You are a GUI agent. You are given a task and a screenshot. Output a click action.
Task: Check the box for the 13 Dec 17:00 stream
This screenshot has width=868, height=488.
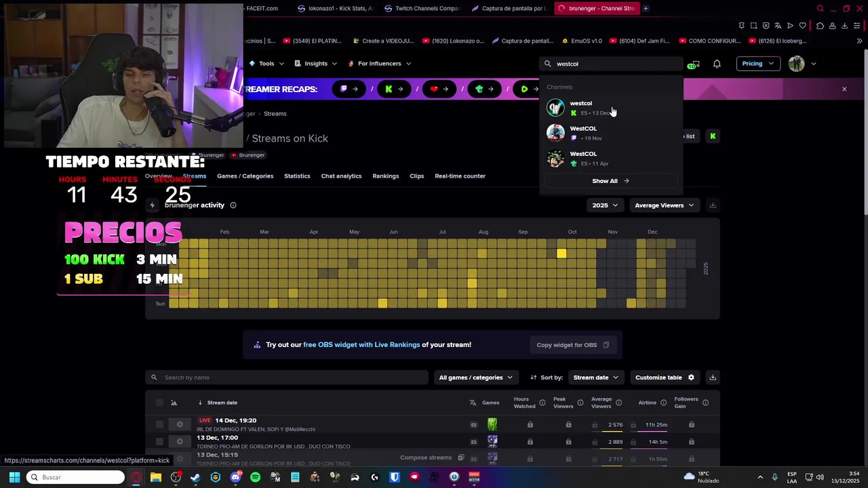pos(159,442)
